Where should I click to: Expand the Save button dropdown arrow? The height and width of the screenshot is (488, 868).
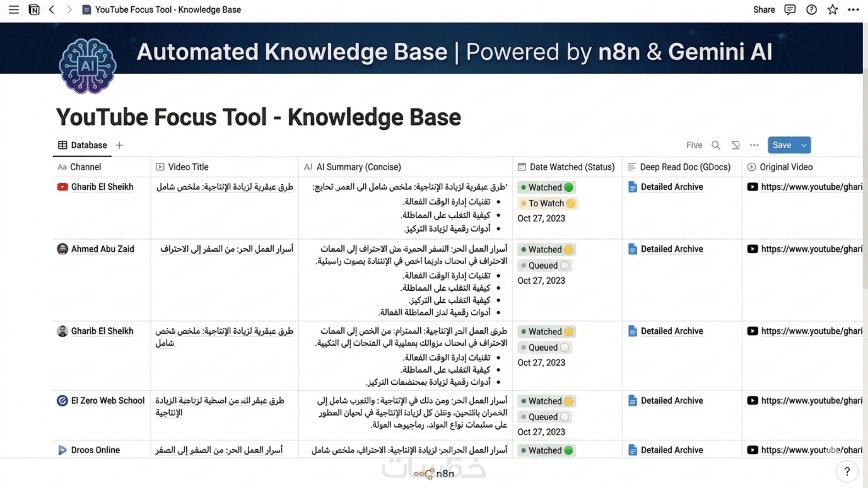pyautogui.click(x=804, y=145)
